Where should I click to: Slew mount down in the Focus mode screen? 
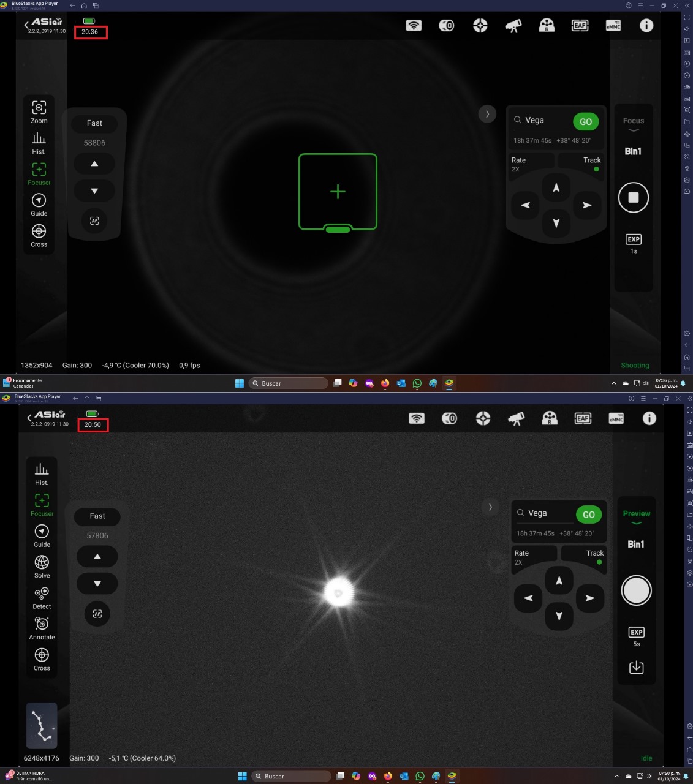(x=556, y=224)
